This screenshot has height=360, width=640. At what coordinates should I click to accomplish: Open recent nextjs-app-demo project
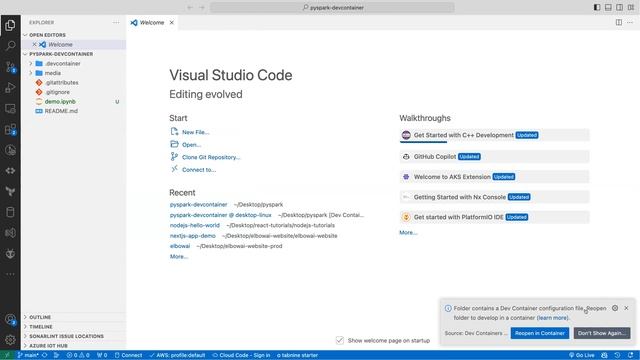coord(193,236)
